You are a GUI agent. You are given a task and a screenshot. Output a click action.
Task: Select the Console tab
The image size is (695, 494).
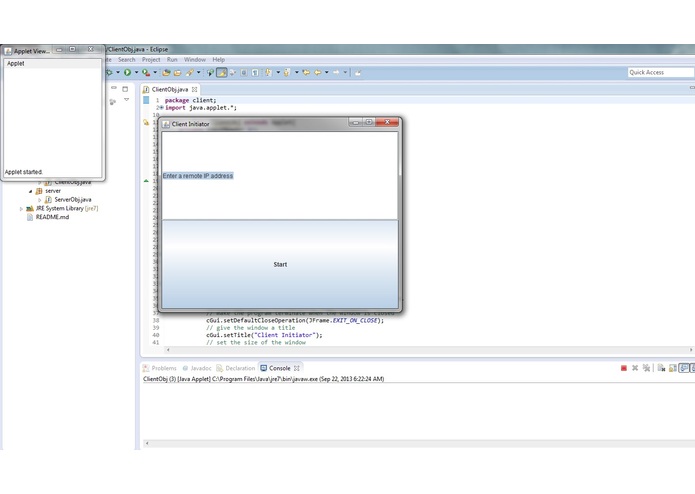pyautogui.click(x=279, y=368)
